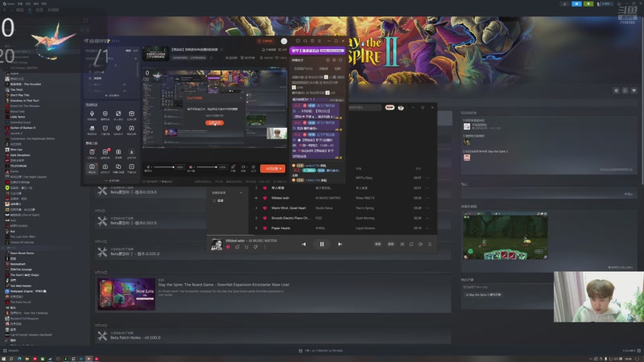The width and height of the screenshot is (644, 362).
Task: Open Steam downloads bar at bottom
Action: click(x=320, y=351)
